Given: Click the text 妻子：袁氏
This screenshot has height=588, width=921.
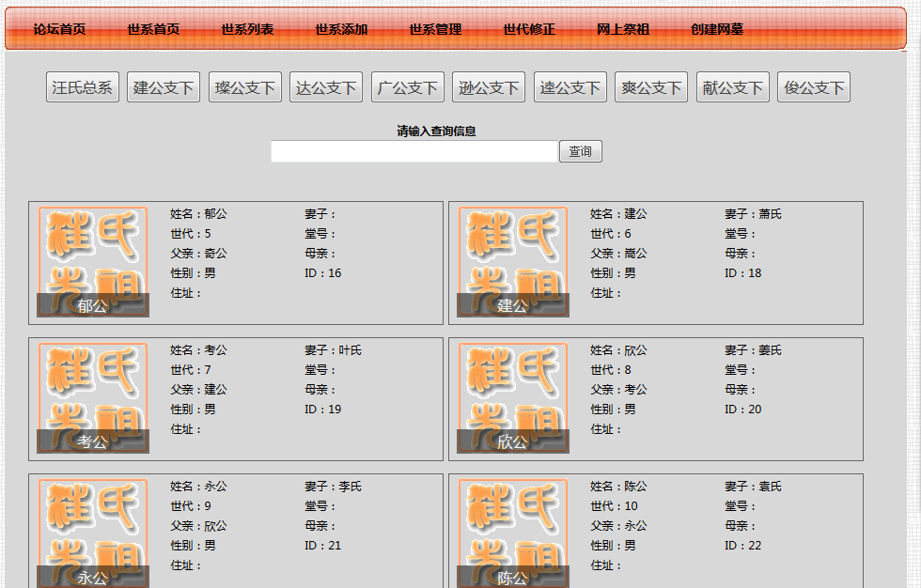Looking at the screenshot, I should 753,487.
